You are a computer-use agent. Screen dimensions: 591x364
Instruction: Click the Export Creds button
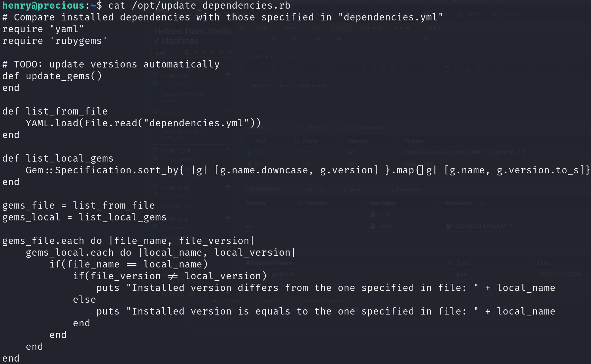[406, 190]
